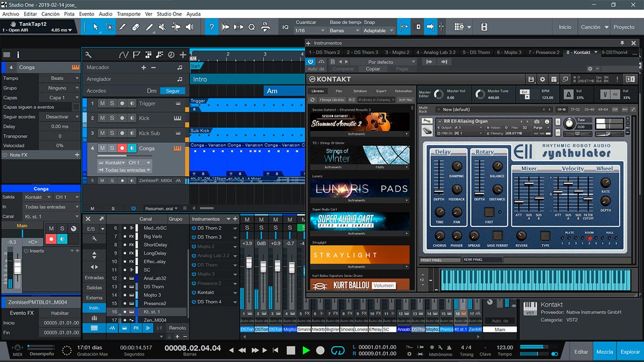644x362 pixels.
Task: Select the Range tool
Action: pos(109,27)
